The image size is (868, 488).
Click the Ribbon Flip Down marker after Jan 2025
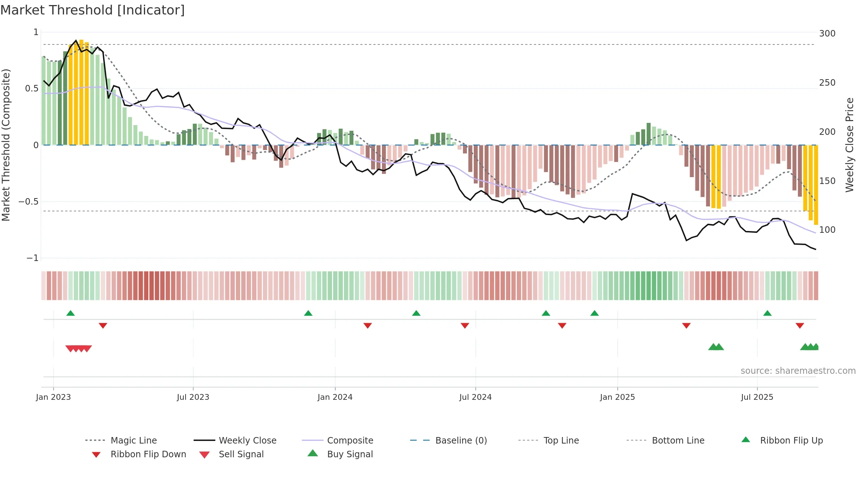point(686,326)
